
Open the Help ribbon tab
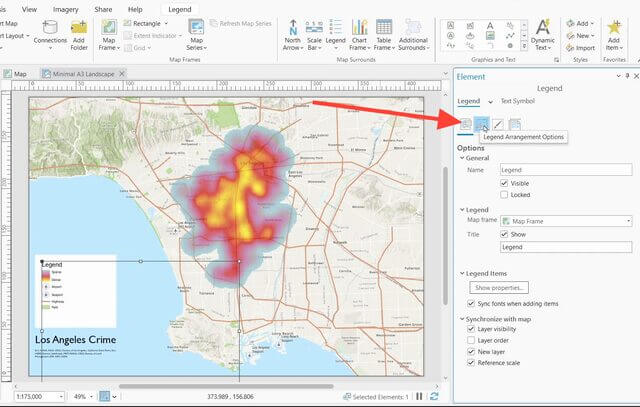point(135,9)
